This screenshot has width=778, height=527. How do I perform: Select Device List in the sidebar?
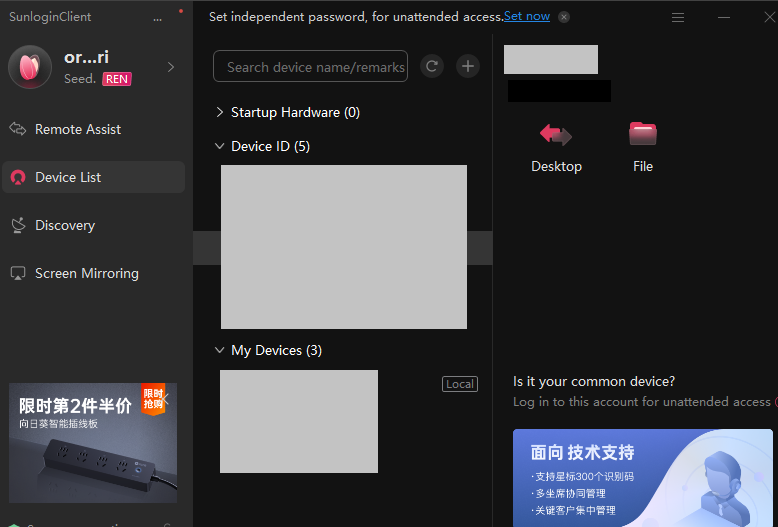coord(94,177)
